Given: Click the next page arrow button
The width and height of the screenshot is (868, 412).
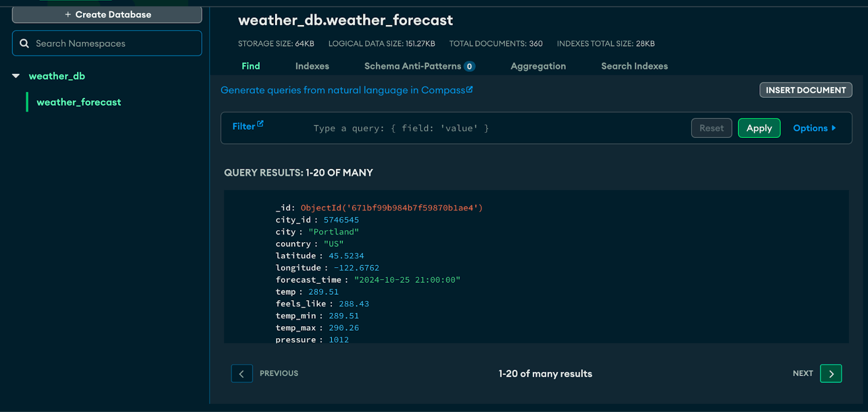Looking at the screenshot, I should coord(831,373).
